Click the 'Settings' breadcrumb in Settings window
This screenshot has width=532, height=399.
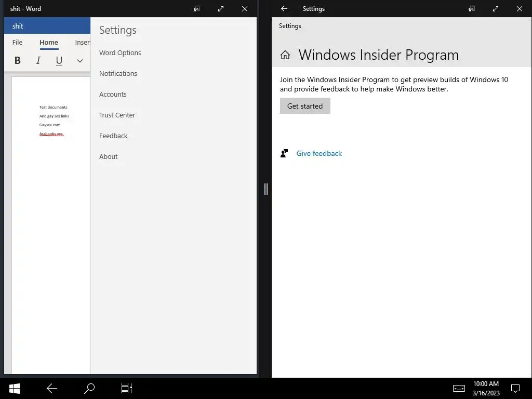(x=290, y=26)
